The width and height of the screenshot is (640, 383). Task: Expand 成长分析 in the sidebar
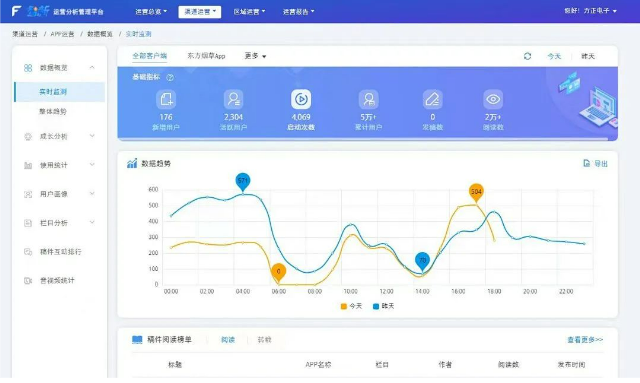click(59, 136)
